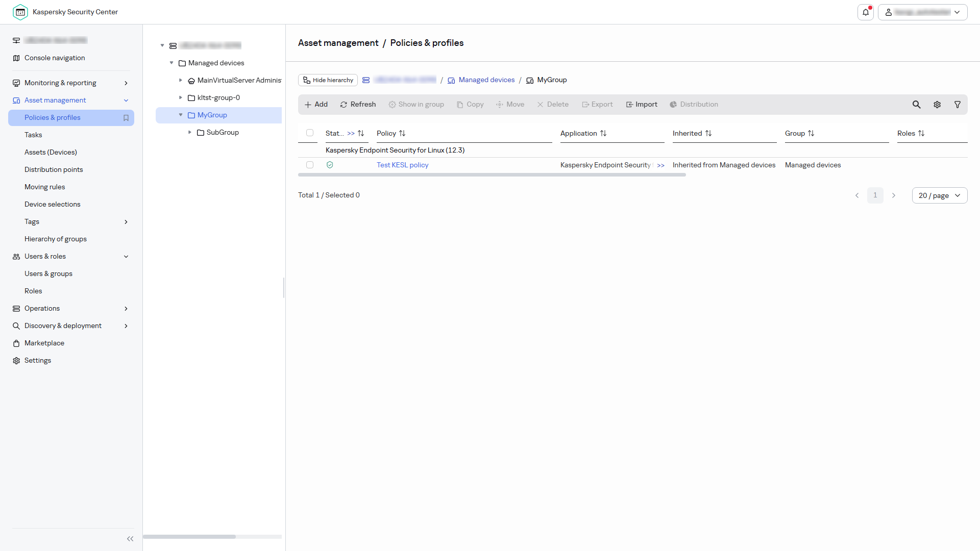The height and width of the screenshot is (551, 980).
Task: Select the SubGroup folder in tree
Action: click(x=223, y=132)
